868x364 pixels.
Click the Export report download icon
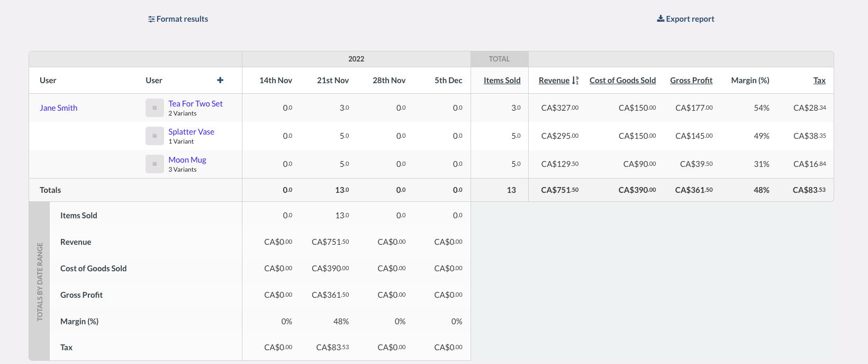pos(661,19)
